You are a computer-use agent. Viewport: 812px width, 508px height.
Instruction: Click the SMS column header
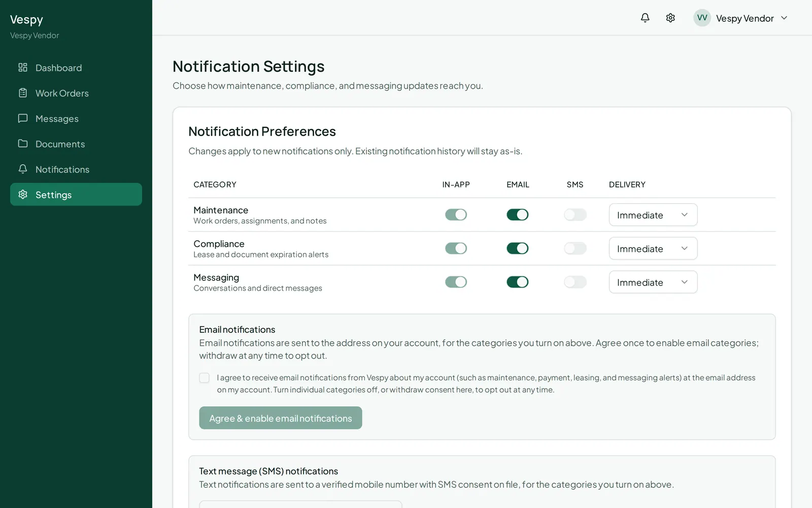[575, 184]
